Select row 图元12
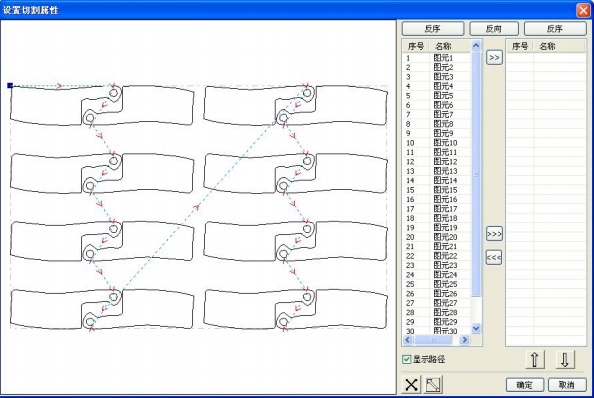The width and height of the screenshot is (594, 398). pyautogui.click(x=437, y=162)
